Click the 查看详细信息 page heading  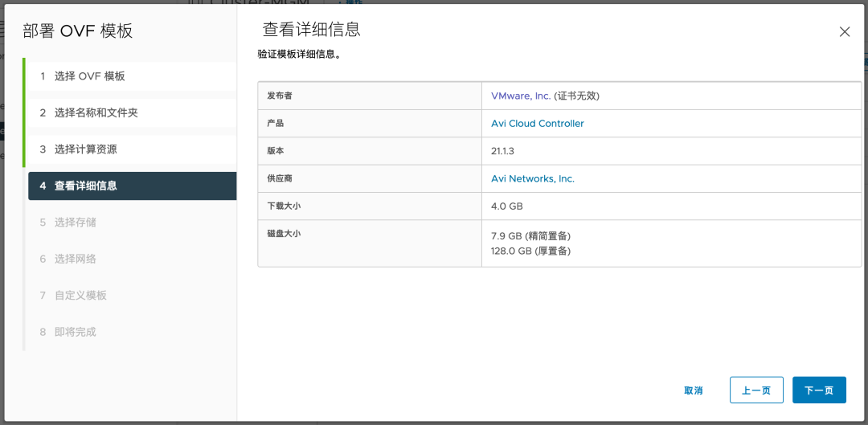[x=312, y=30]
